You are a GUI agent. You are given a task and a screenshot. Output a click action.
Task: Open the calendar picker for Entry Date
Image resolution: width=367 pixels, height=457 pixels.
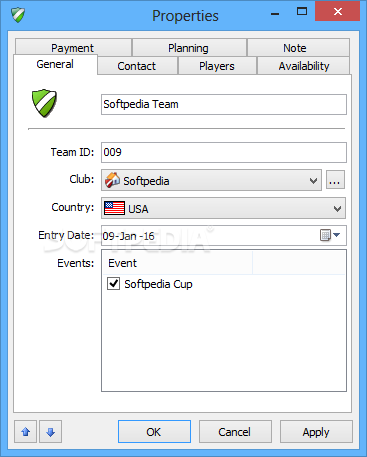330,235
